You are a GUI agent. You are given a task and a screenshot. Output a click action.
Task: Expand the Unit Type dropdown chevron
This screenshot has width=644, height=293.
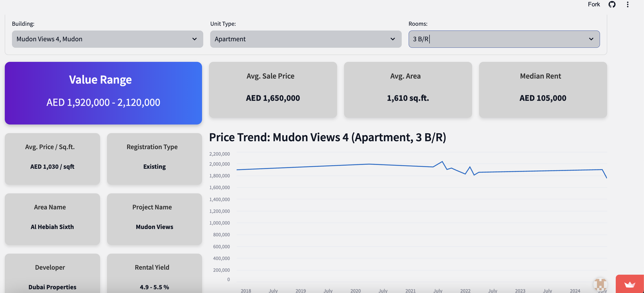pos(392,39)
